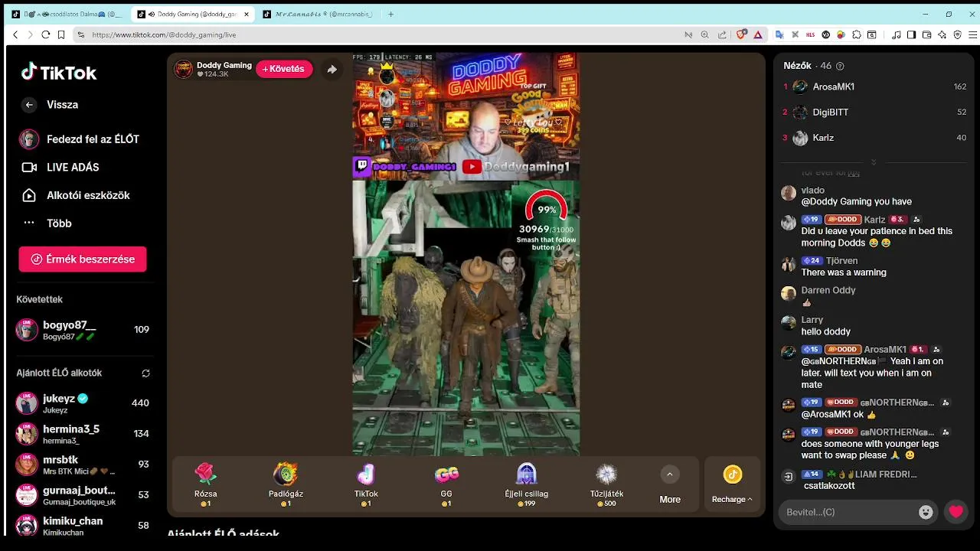Switch to the first csodálatos Dalma tab
The width and height of the screenshot is (980, 551).
(67, 14)
